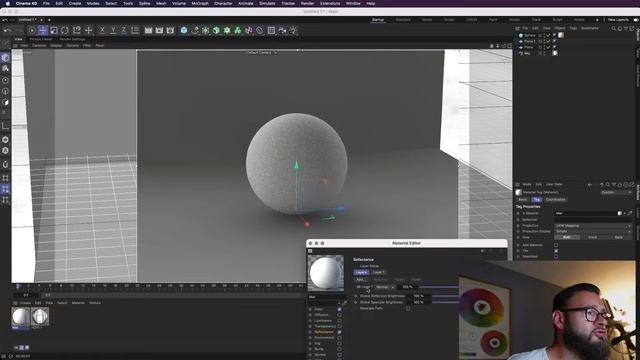
Task: Click Render View clapperboard icon
Action: [x=149, y=30]
